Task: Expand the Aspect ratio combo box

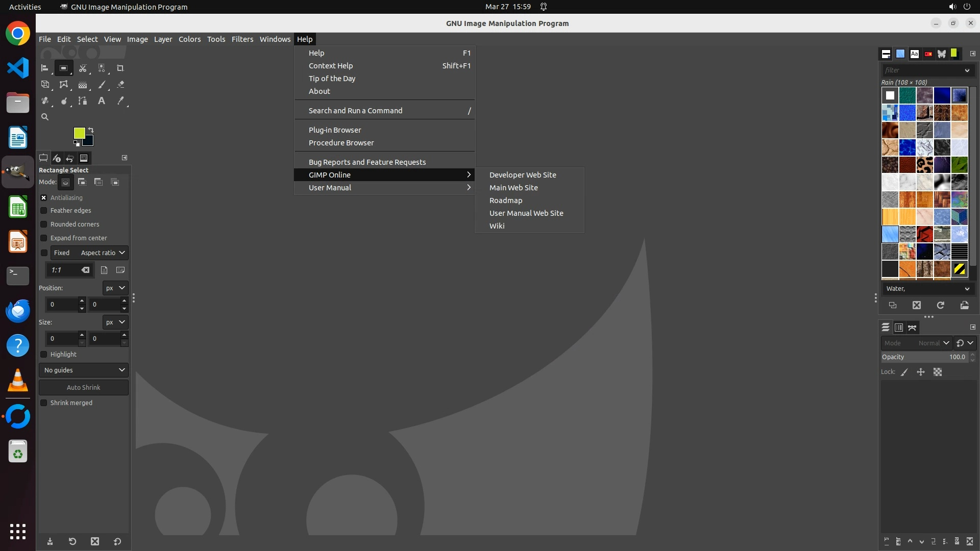Action: (103, 253)
